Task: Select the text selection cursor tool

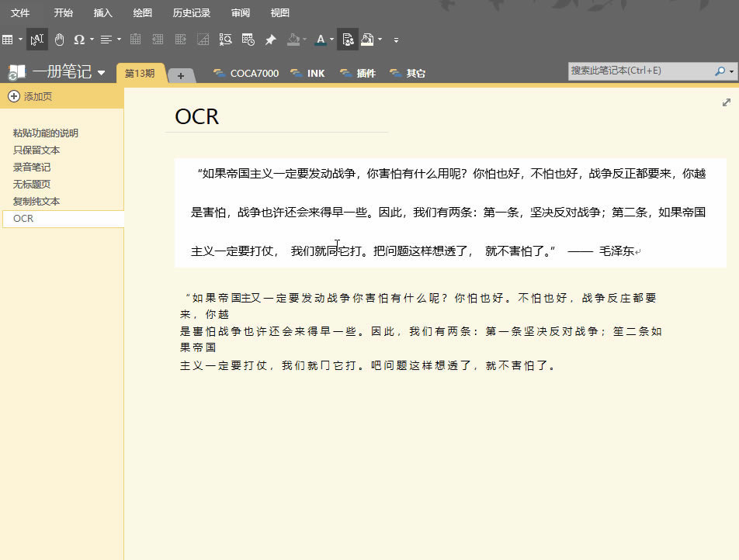Action: (x=36, y=39)
